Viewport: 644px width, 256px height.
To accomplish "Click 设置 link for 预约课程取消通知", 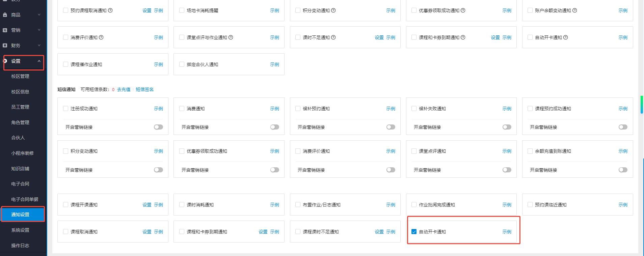I will (147, 10).
